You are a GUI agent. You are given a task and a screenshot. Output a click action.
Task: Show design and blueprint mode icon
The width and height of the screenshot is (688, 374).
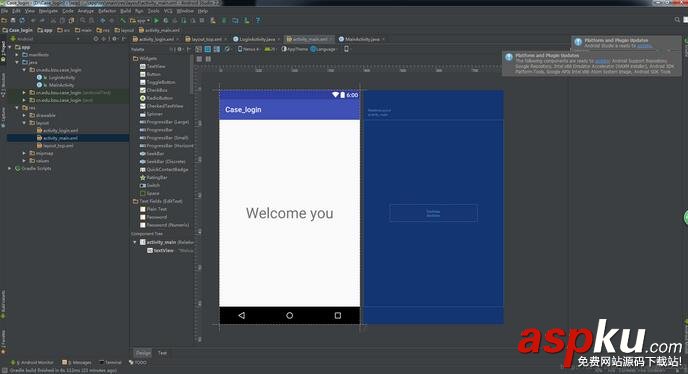[217, 49]
